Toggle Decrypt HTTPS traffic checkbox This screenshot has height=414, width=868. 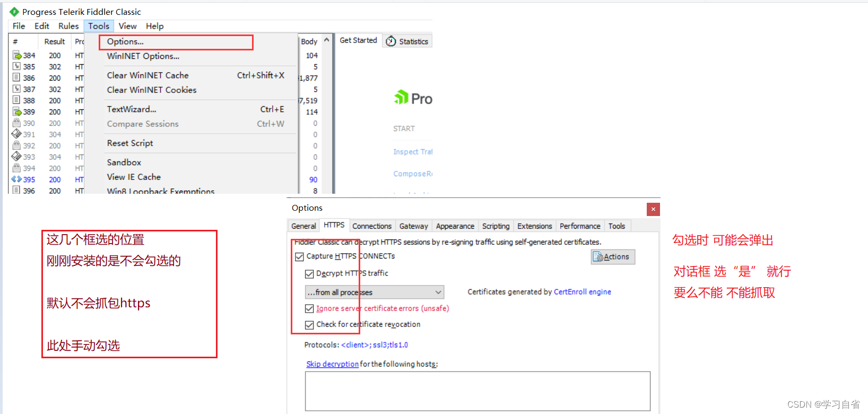pos(309,274)
